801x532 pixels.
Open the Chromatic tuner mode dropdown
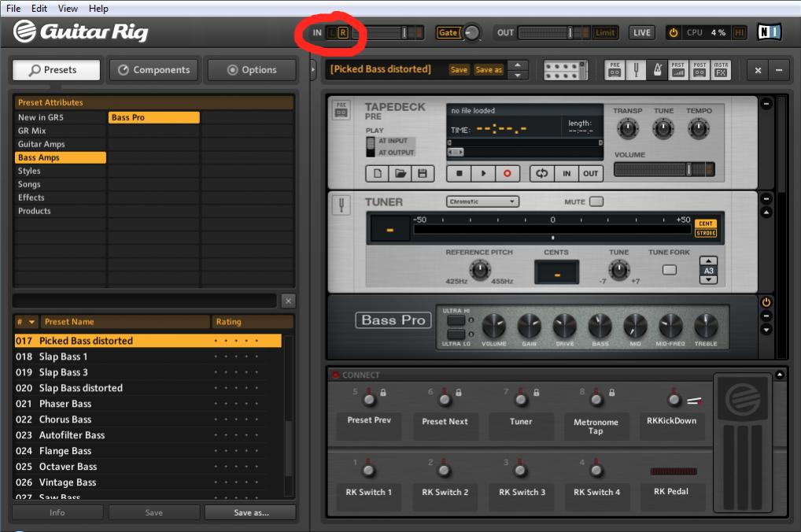click(x=483, y=201)
